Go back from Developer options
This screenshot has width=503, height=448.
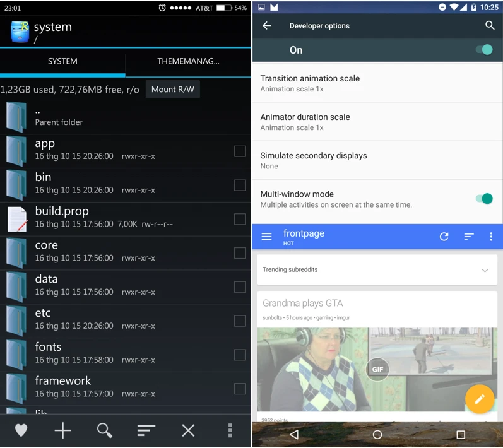(x=267, y=26)
